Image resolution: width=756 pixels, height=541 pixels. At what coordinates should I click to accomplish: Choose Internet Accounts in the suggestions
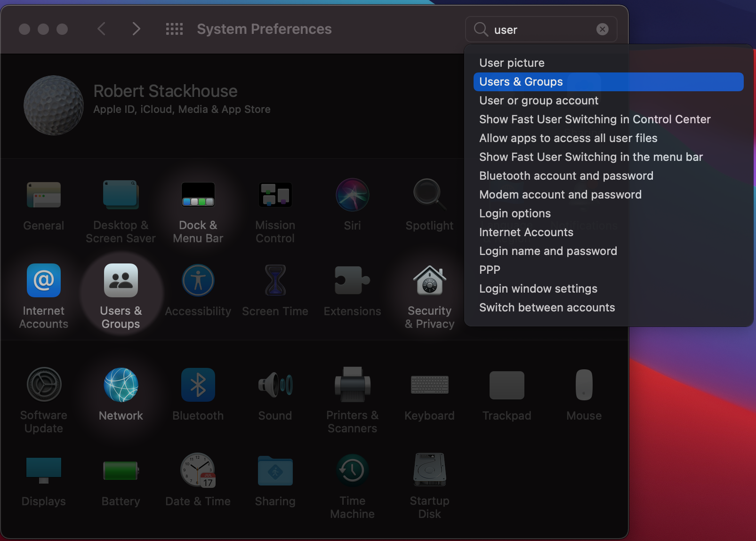pos(526,232)
